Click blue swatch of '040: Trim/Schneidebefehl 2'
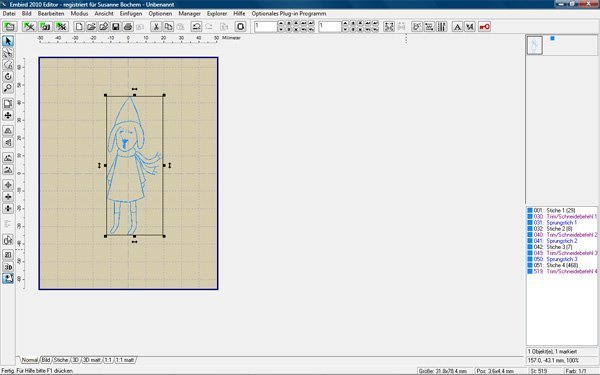This screenshot has width=600, height=375. tap(530, 235)
